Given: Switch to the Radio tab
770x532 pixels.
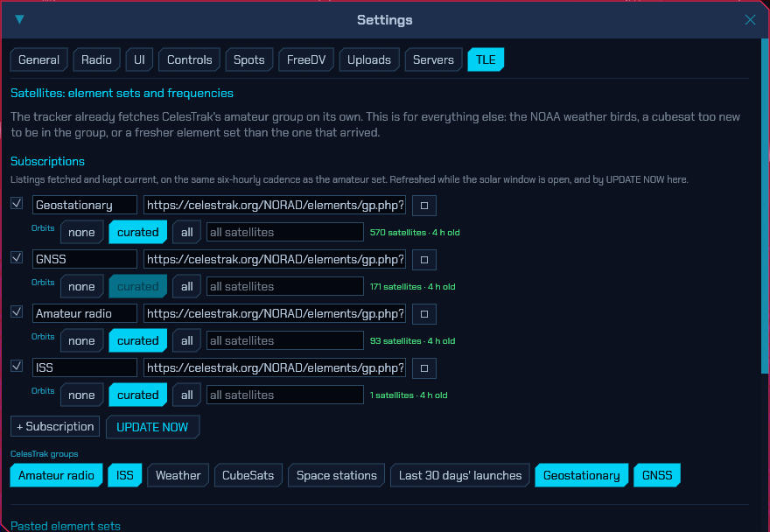Looking at the screenshot, I should pos(96,59).
